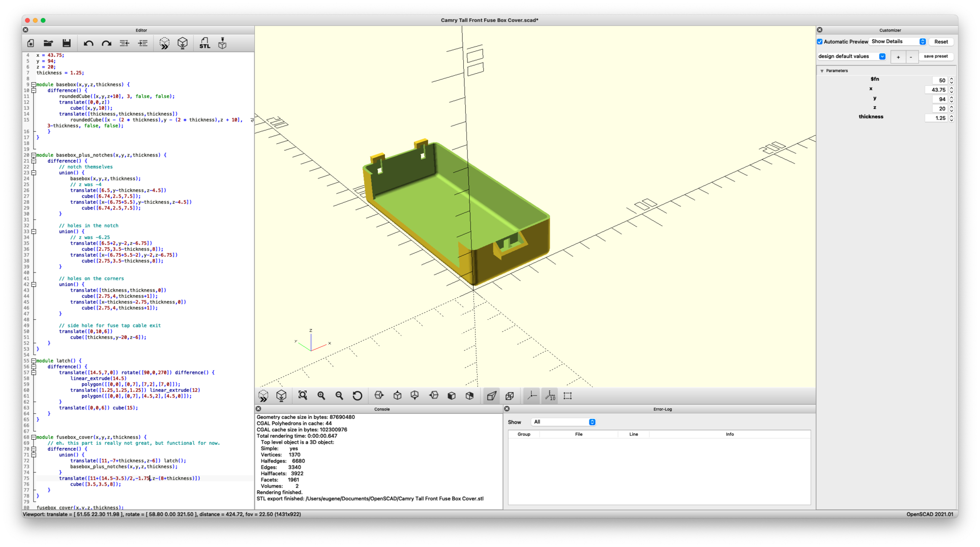Undo the last edit in editor toolbar
The image size is (980, 547).
tap(88, 43)
